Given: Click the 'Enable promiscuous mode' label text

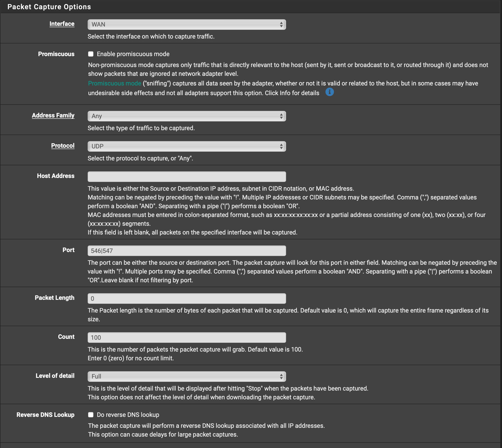Looking at the screenshot, I should (x=133, y=54).
